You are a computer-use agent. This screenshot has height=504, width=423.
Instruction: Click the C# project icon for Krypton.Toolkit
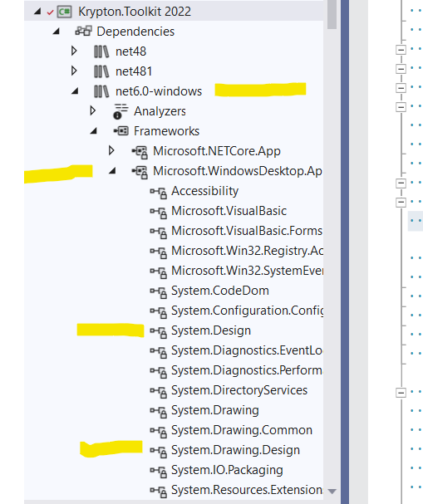point(64,12)
